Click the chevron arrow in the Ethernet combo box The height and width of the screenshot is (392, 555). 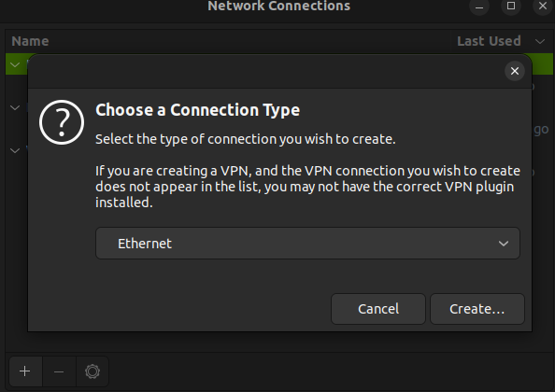[504, 244]
